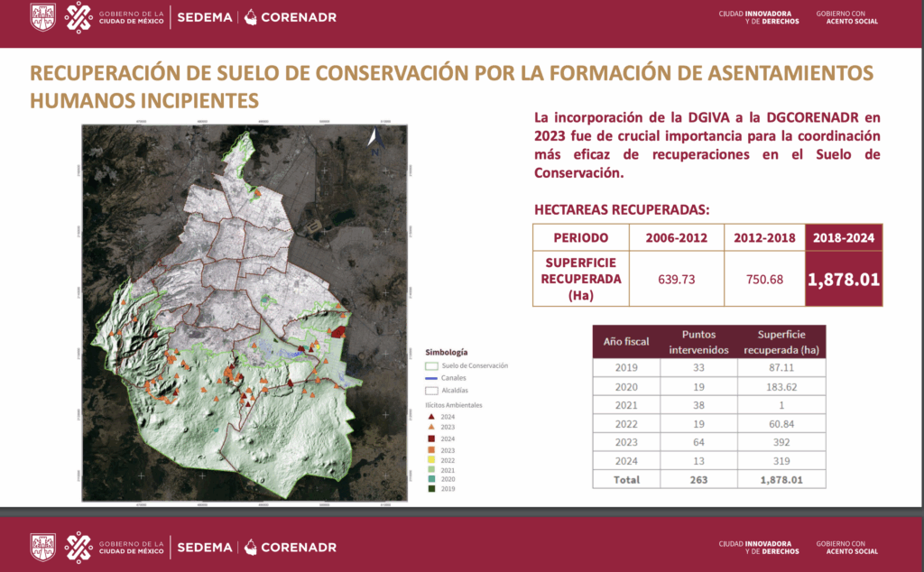The image size is (924, 572).
Task: Click the Suelo de Conservación legend box
Action: (x=431, y=366)
